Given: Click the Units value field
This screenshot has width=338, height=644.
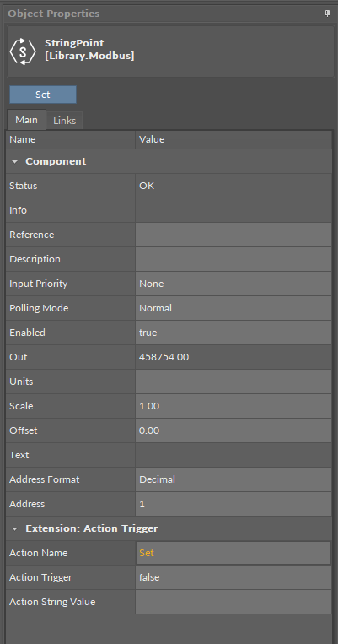Looking at the screenshot, I should coord(233,382).
